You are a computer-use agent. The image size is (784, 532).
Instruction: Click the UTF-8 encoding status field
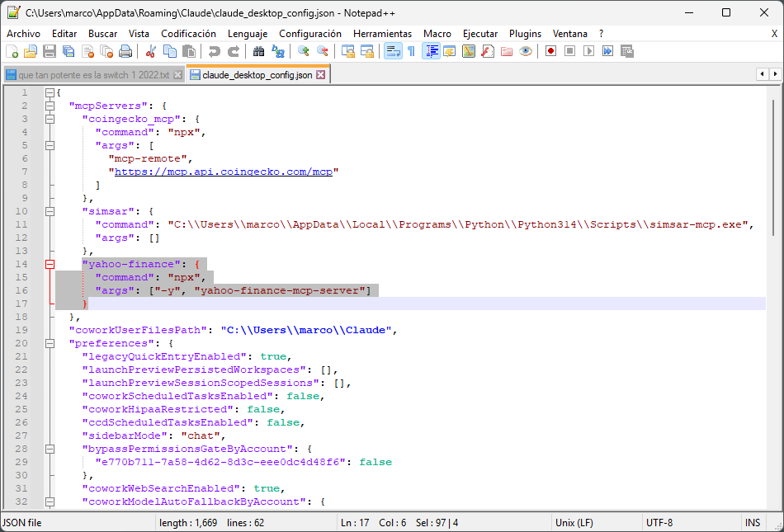point(659,522)
